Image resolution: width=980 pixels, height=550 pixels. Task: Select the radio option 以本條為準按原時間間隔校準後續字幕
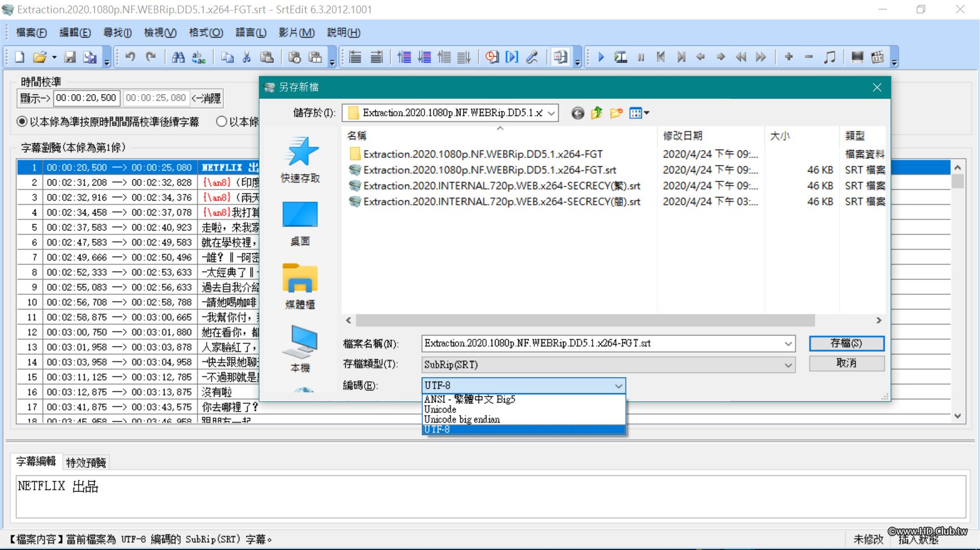pos(22,121)
